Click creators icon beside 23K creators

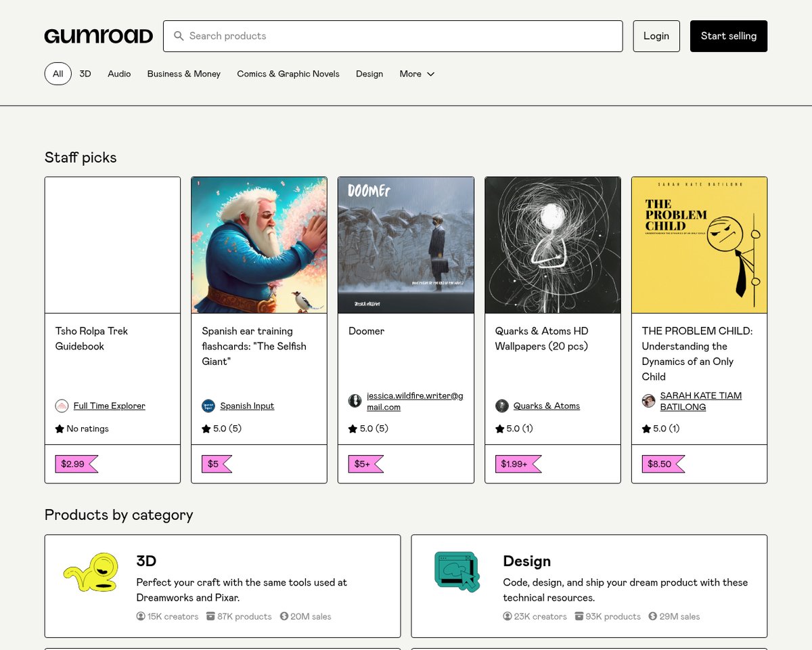[507, 617]
